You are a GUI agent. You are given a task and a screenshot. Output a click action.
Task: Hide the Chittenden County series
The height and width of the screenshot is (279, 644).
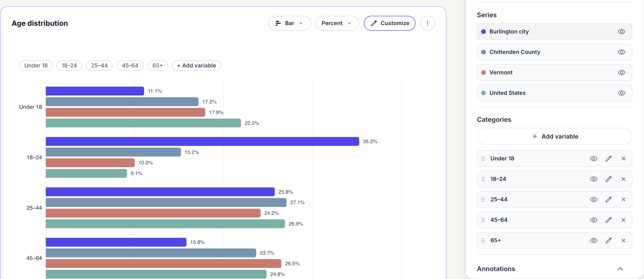tap(621, 52)
